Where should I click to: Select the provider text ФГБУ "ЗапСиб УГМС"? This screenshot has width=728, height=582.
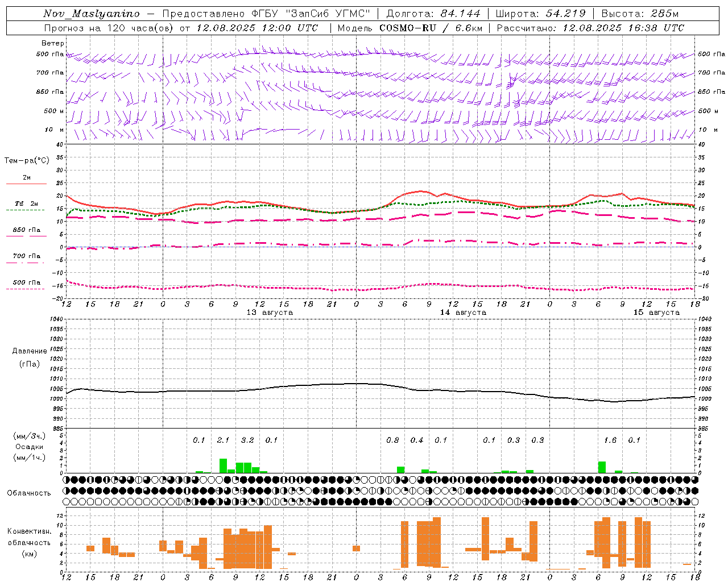(311, 14)
